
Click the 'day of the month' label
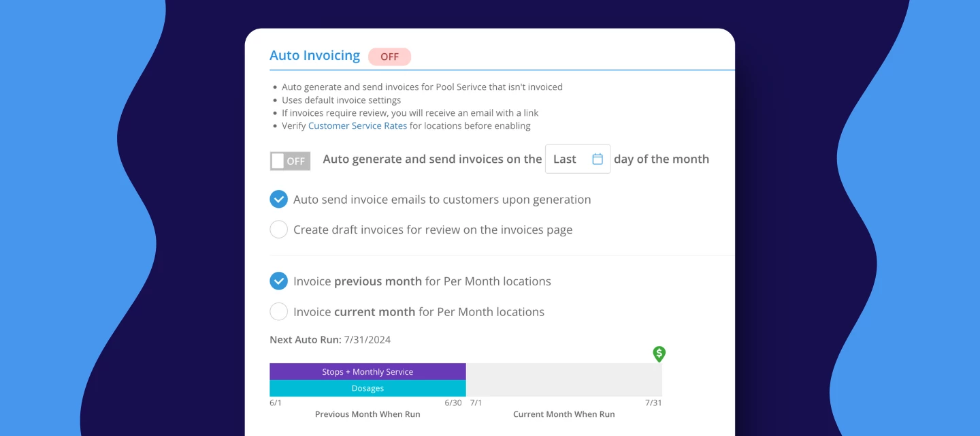(x=661, y=159)
